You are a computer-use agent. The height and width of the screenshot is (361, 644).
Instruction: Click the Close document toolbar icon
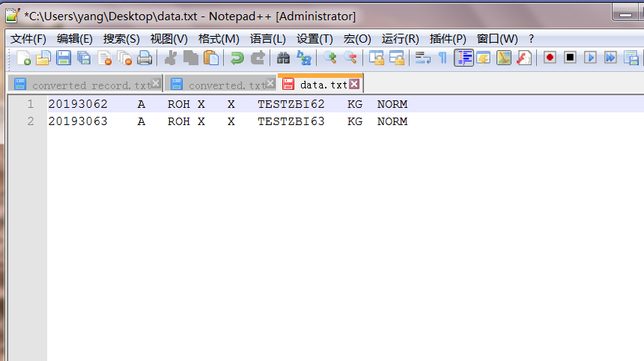pos(104,58)
